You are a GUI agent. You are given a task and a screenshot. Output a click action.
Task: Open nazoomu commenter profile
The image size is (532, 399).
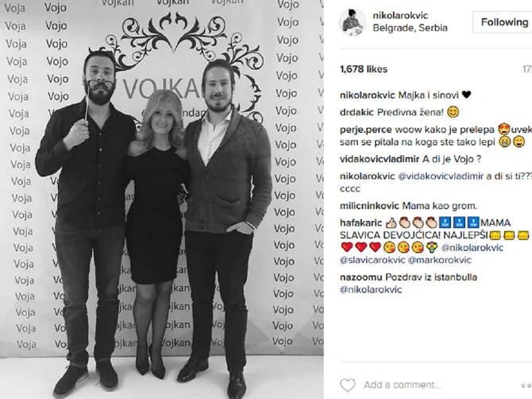(361, 277)
